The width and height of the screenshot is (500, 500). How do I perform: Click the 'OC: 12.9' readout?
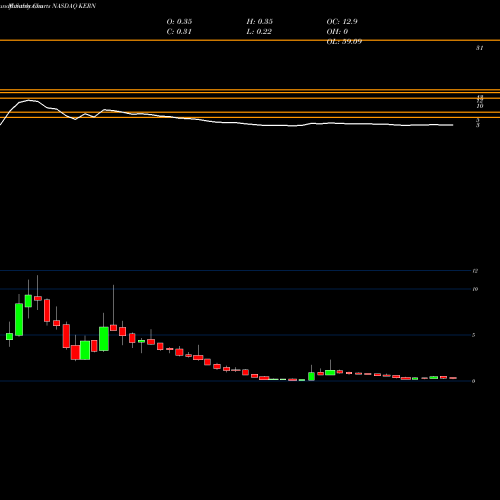tap(342, 22)
